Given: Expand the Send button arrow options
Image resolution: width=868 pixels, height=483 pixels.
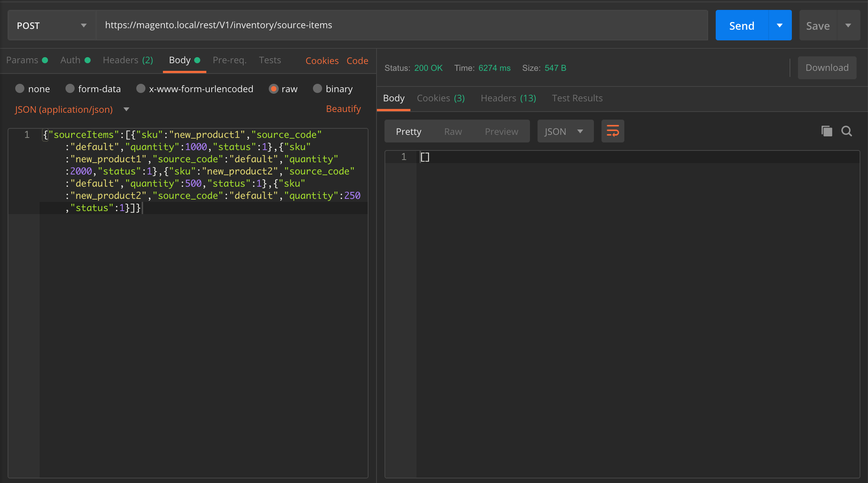Looking at the screenshot, I should tap(780, 25).
